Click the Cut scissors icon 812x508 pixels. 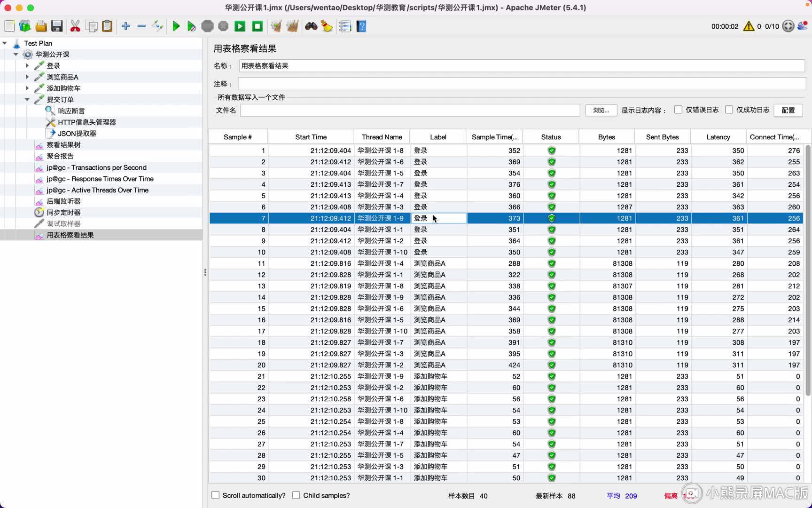(x=75, y=26)
